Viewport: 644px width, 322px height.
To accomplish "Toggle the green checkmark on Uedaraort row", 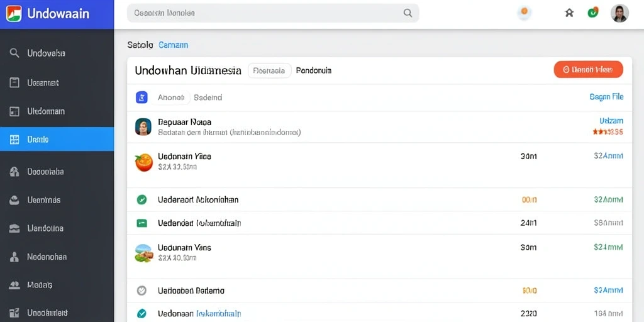I will (x=142, y=199).
